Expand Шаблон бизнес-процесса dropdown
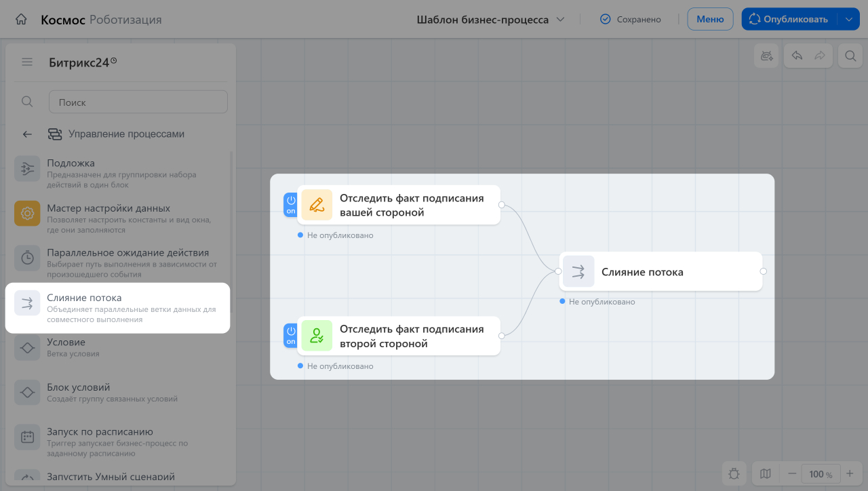The height and width of the screenshot is (491, 868). [x=491, y=20]
